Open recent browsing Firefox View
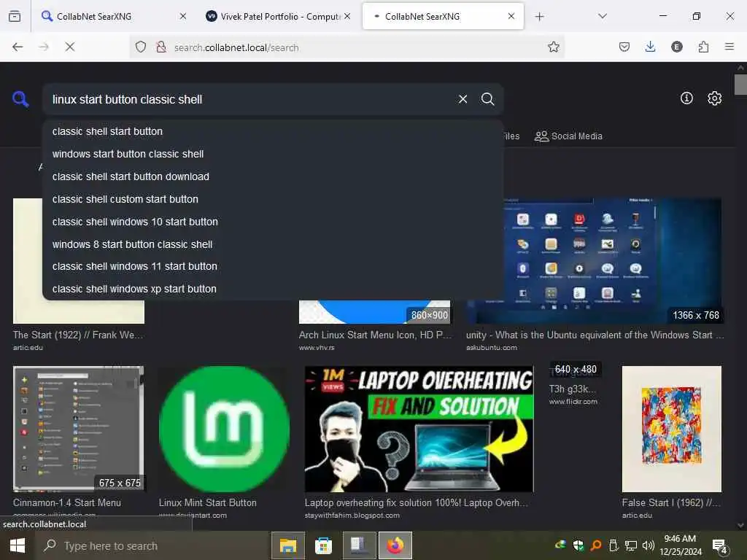The height and width of the screenshot is (560, 747). pyautogui.click(x=15, y=16)
